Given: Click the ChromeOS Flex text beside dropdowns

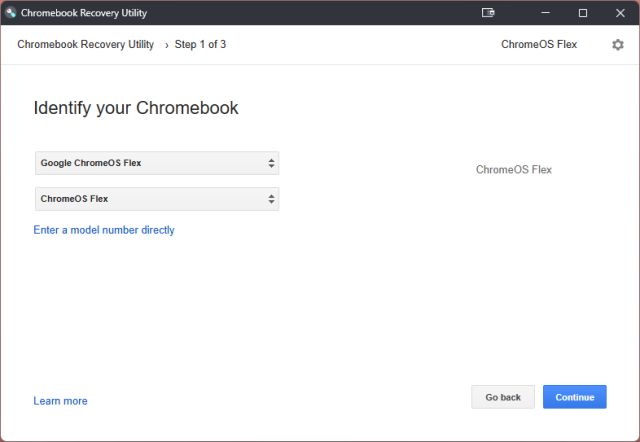Looking at the screenshot, I should click(514, 170).
